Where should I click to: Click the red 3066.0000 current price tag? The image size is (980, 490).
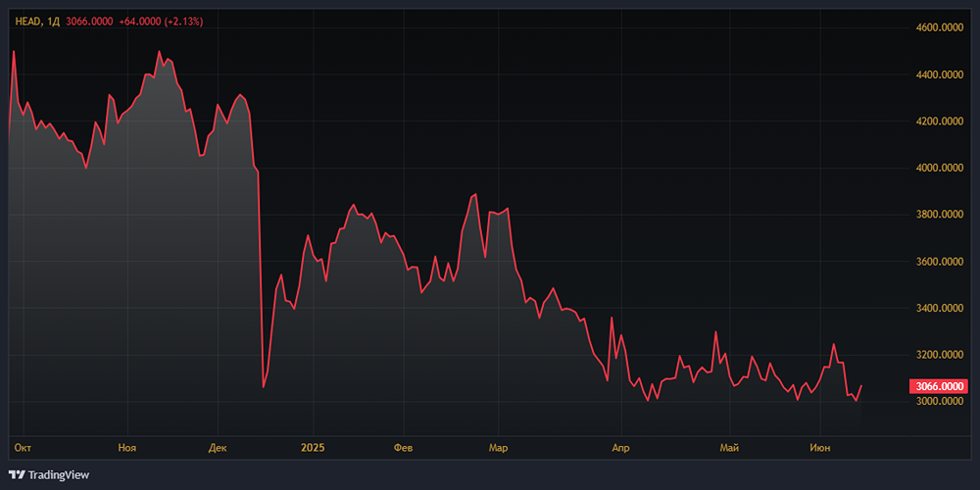click(938, 386)
